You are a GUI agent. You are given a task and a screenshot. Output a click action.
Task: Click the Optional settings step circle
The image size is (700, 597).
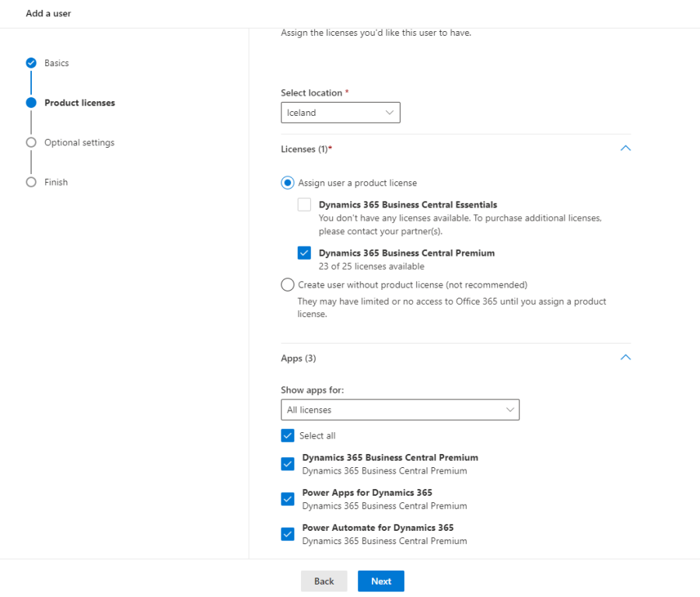[x=31, y=142]
